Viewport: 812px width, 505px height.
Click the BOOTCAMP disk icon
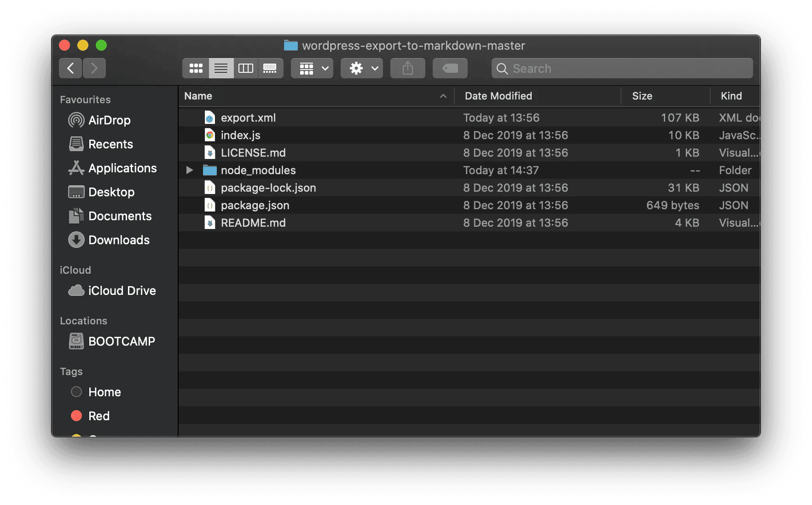(x=76, y=341)
